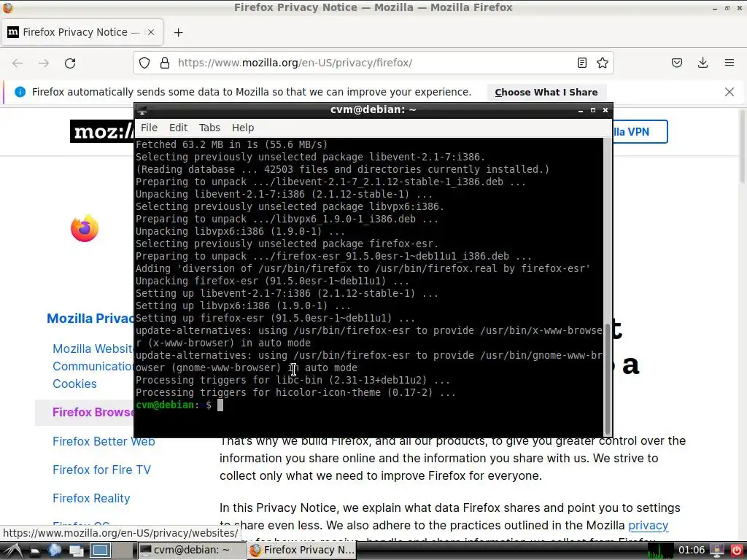This screenshot has height=560, width=747.
Task: Click the Choose What I Share button
Action: [x=546, y=93]
